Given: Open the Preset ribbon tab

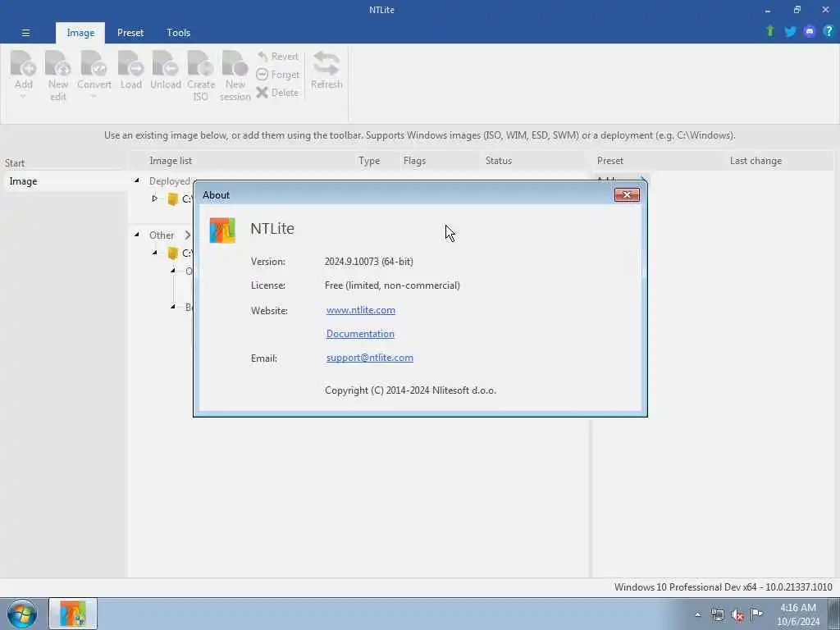Looking at the screenshot, I should click(130, 33).
